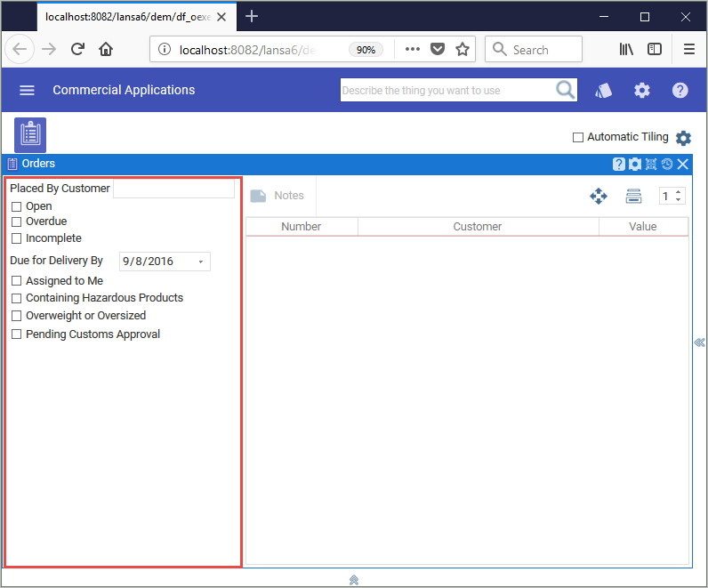This screenshot has height=588, width=708.
Task: Go back in the browser
Action: tap(20, 49)
